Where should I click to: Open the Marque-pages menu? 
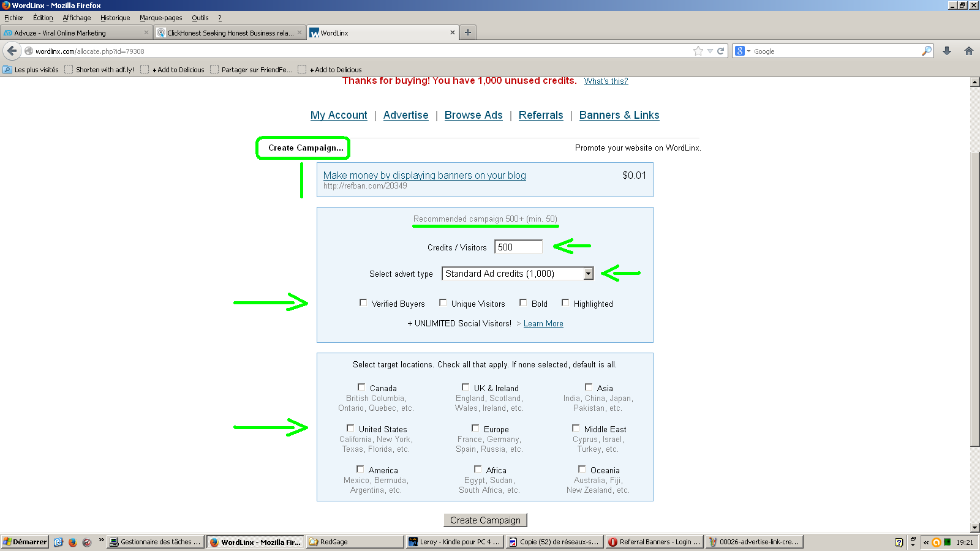point(160,18)
